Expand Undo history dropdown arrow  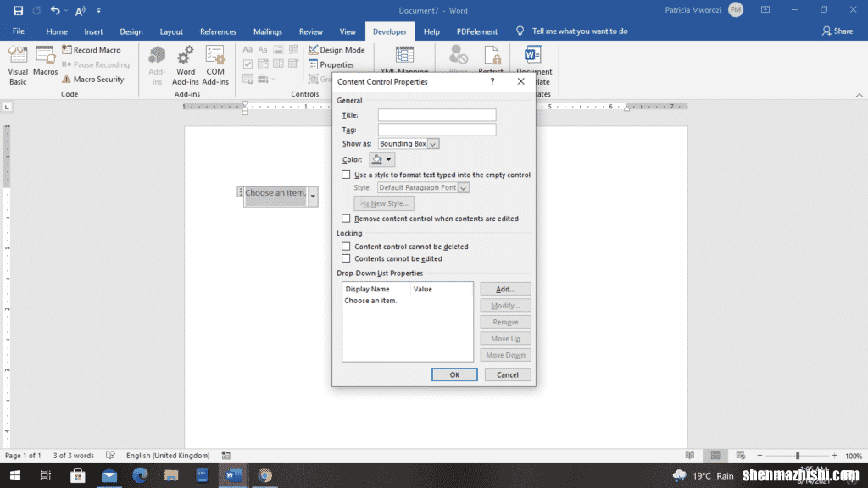tap(66, 10)
